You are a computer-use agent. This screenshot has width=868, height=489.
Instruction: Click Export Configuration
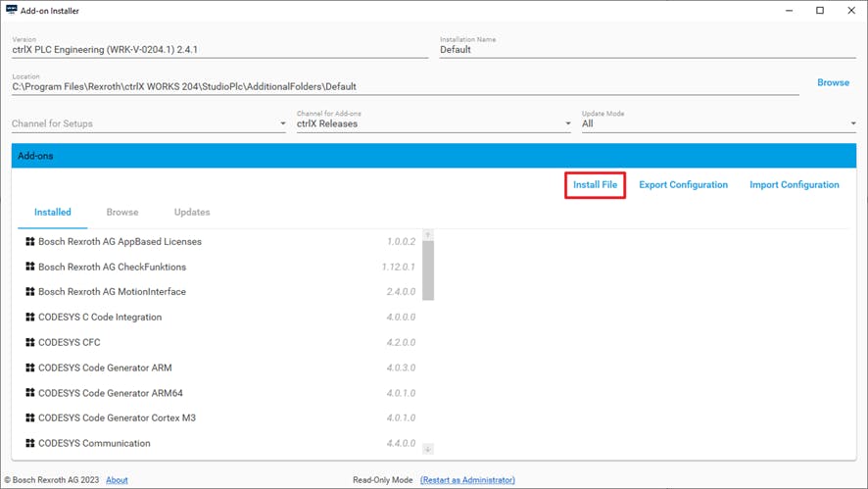683,184
